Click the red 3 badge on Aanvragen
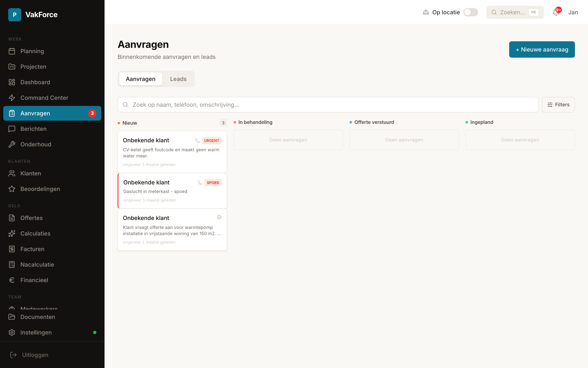The height and width of the screenshot is (368, 588). (92, 113)
